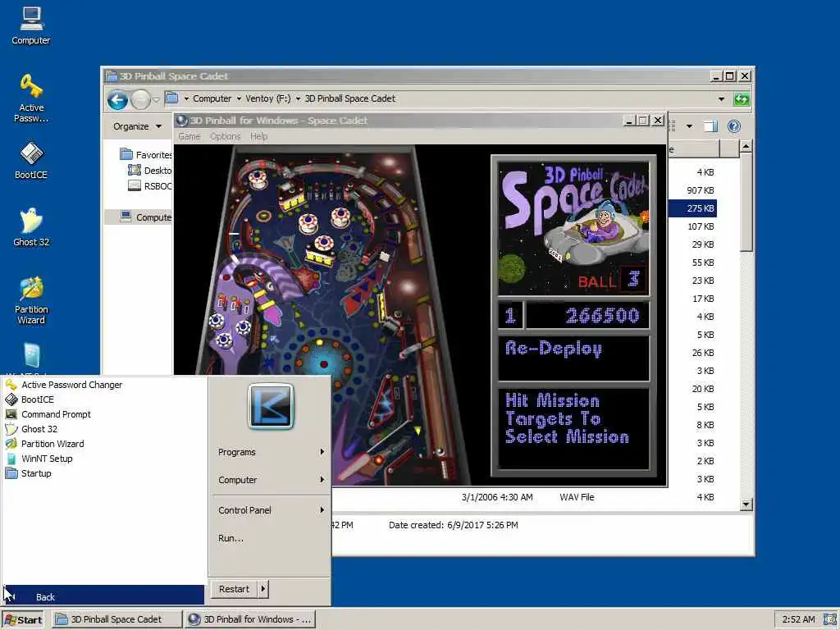Image resolution: width=840 pixels, height=630 pixels.
Task: Toggle the preview pane icon
Action: [710, 126]
